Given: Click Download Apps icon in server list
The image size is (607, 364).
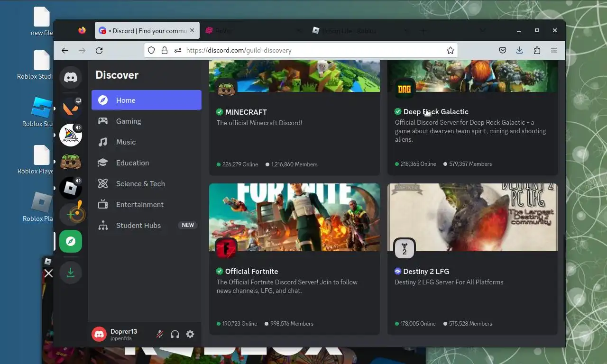Looking at the screenshot, I should 71,273.
